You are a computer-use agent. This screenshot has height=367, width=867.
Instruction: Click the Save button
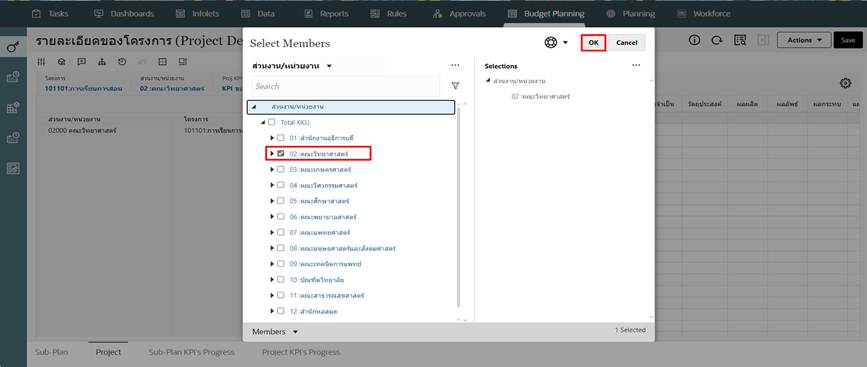point(848,40)
